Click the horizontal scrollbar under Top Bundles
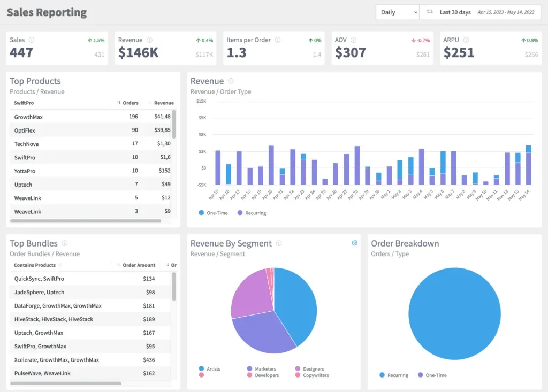This screenshot has width=548, height=392. (66, 383)
